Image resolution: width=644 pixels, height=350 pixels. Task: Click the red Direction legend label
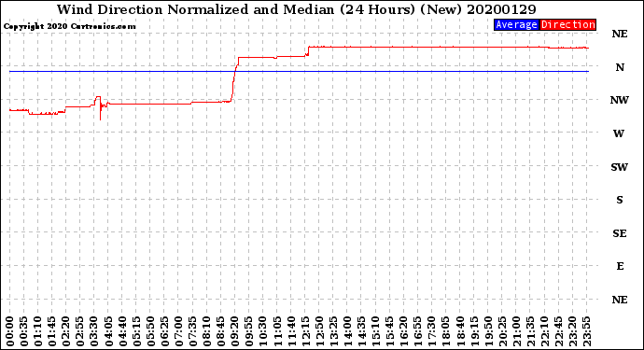pos(567,24)
